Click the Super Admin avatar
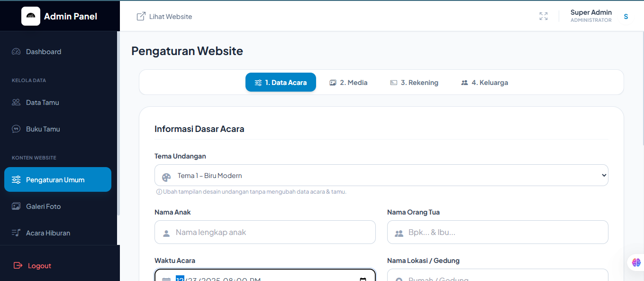 (x=626, y=17)
